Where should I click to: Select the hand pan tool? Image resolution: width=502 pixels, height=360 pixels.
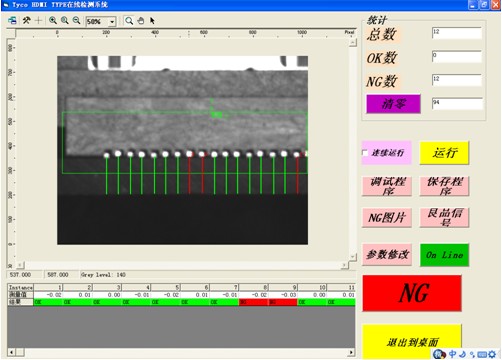pyautogui.click(x=141, y=21)
